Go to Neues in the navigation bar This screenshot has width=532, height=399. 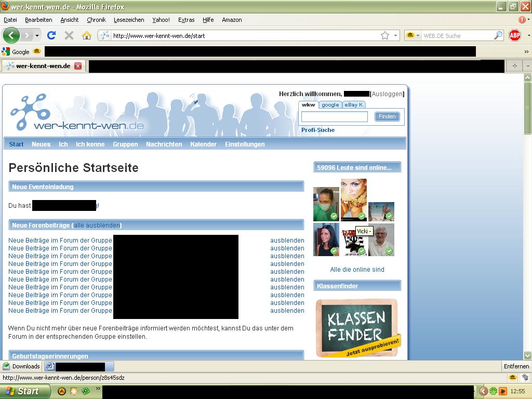point(41,144)
